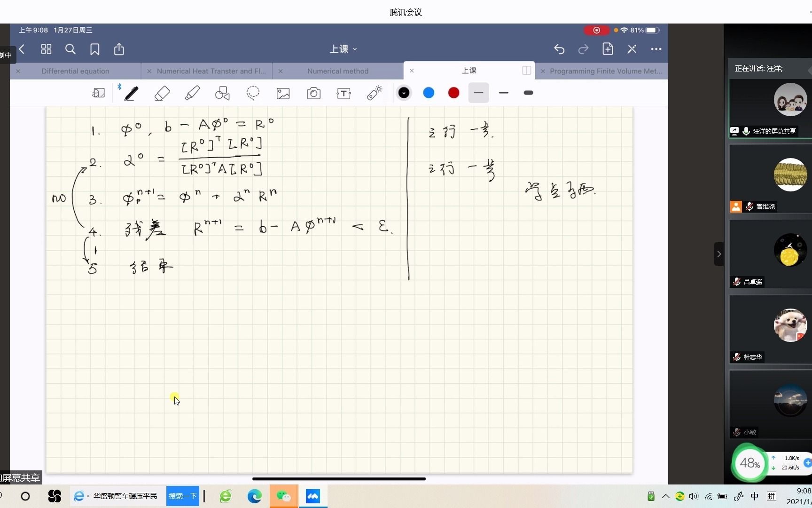This screenshot has height=508, width=812.
Task: Switch to Numerical method tab
Action: 338,71
